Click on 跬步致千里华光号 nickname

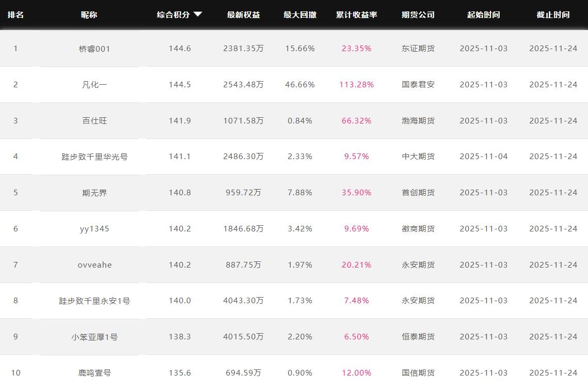(94, 157)
